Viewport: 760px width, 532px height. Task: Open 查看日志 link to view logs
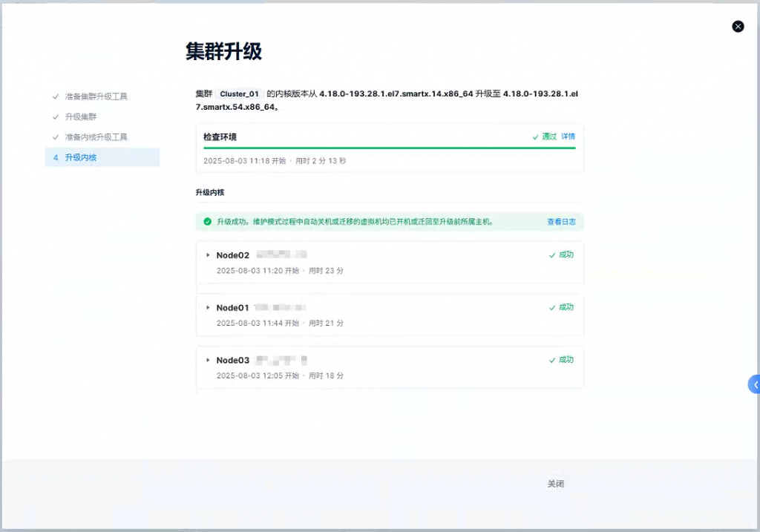(561, 222)
